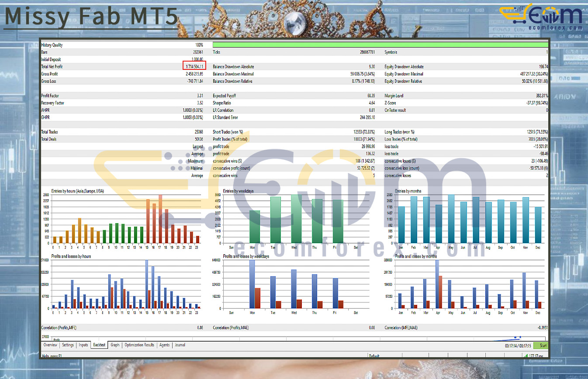This screenshot has height=379, width=588.
Task: Click the Missy Fab MT5 title
Action: [x=91, y=17]
